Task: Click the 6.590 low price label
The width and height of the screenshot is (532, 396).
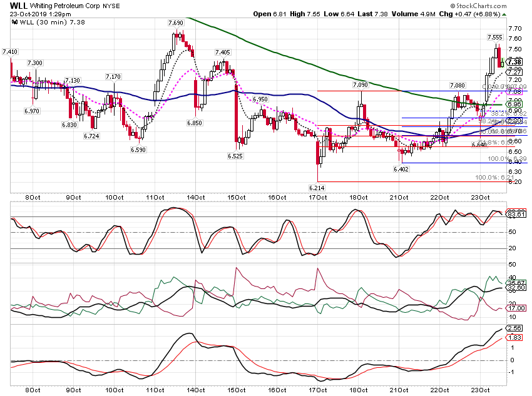Action: pos(138,150)
